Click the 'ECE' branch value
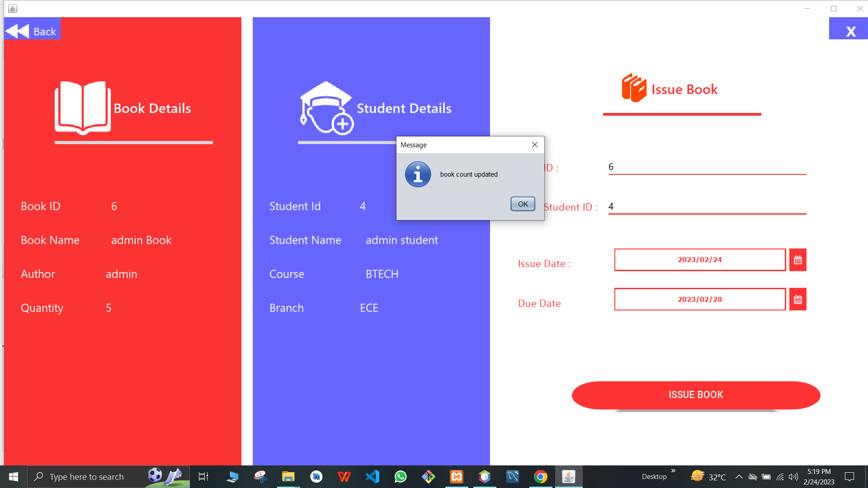The image size is (868, 488). 369,308
